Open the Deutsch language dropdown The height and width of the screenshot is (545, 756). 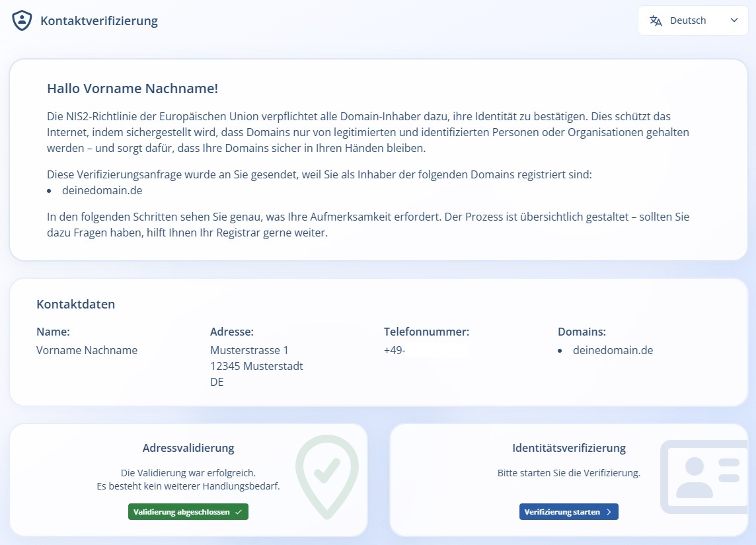point(693,20)
